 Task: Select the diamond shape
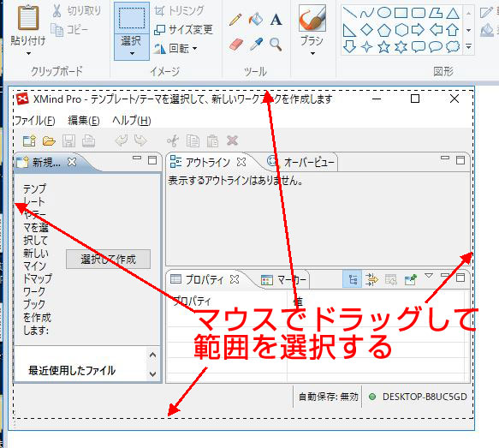(366, 30)
